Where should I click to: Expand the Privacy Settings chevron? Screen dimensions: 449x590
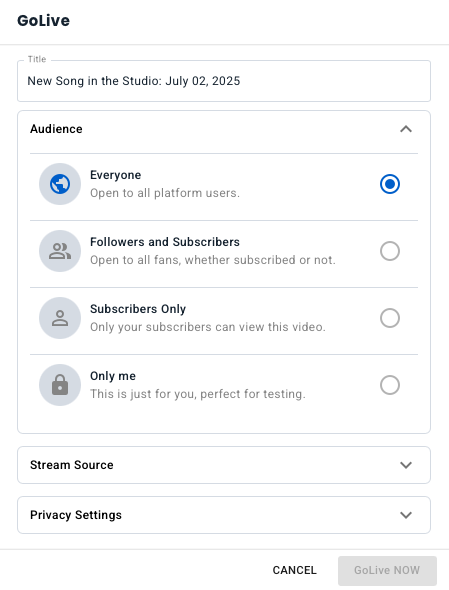coord(406,515)
